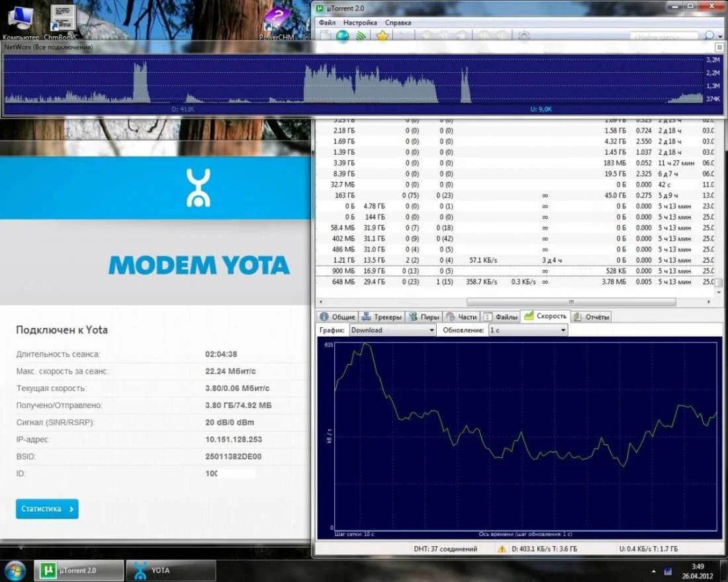Click the greyed Start torrent toolbar icon
728x582 pixels.
point(426,36)
